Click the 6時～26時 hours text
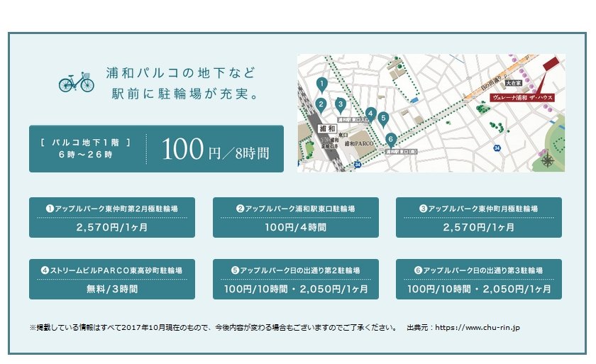The image size is (596, 364). (x=86, y=155)
